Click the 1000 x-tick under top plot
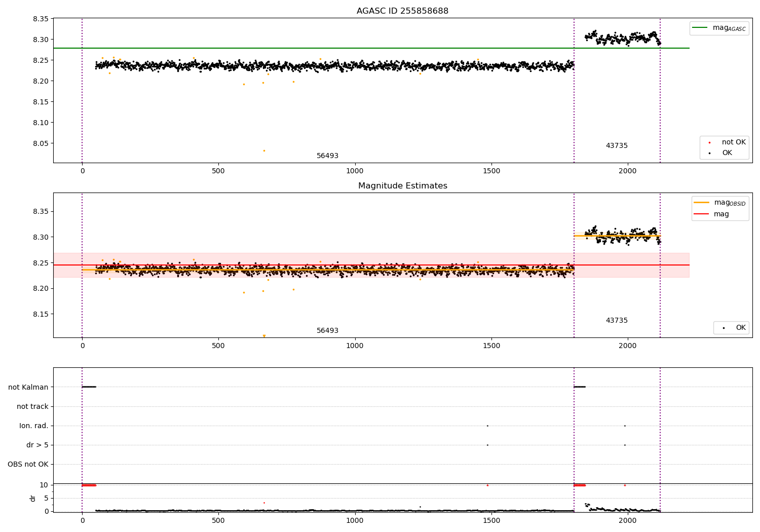Image resolution: width=760 pixels, height=532 pixels. pyautogui.click(x=355, y=171)
